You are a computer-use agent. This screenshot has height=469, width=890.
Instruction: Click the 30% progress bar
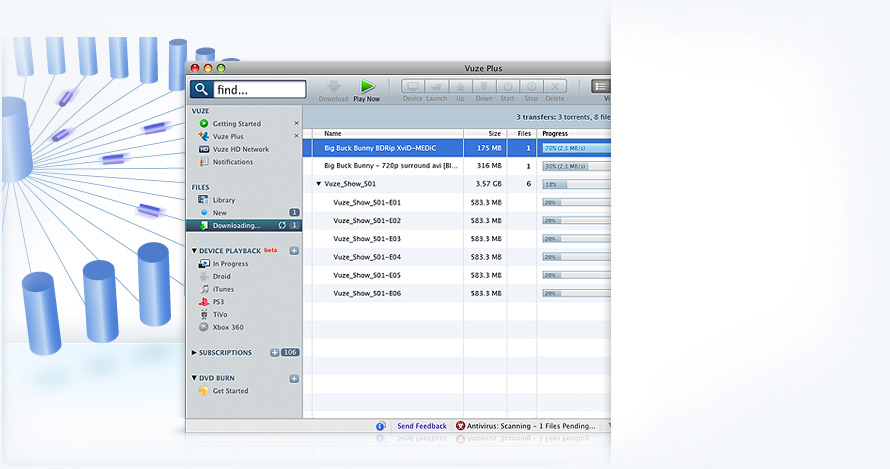(x=576, y=166)
